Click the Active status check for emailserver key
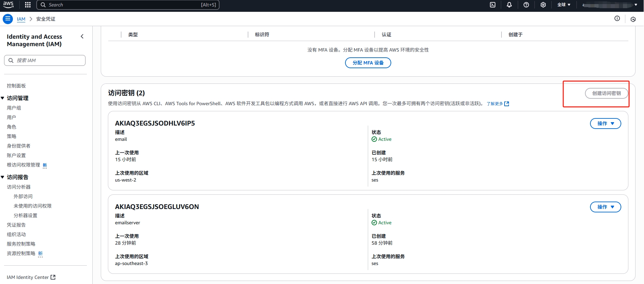Viewport: 644px width, 284px height. 374,223
